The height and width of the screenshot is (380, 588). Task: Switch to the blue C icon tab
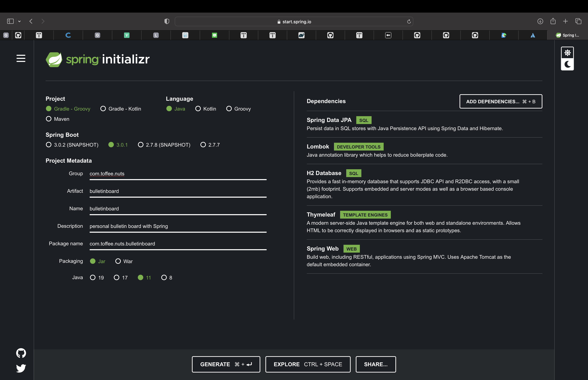point(68,35)
